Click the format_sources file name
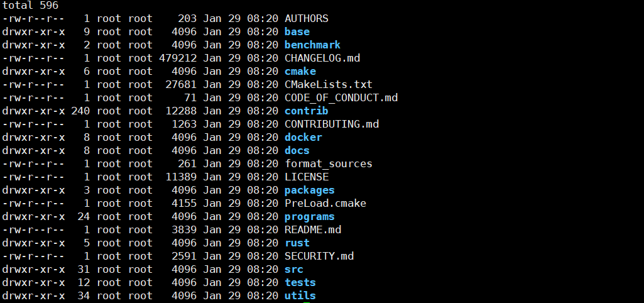This screenshot has height=303, width=644. coord(328,163)
